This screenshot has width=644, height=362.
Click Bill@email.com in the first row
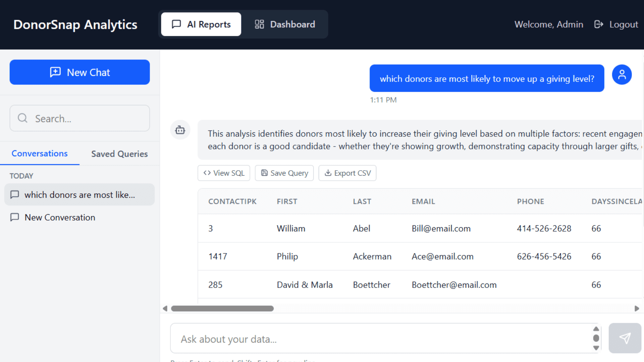[441, 229]
